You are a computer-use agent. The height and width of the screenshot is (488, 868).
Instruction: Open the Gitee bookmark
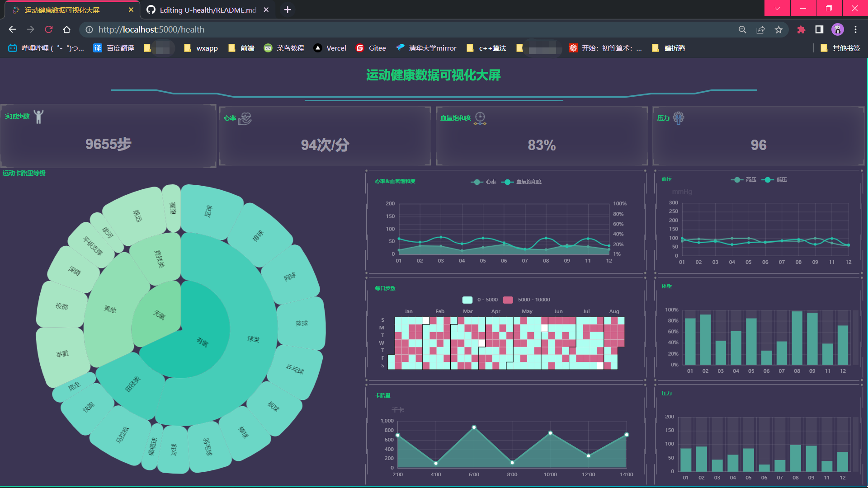pyautogui.click(x=371, y=48)
